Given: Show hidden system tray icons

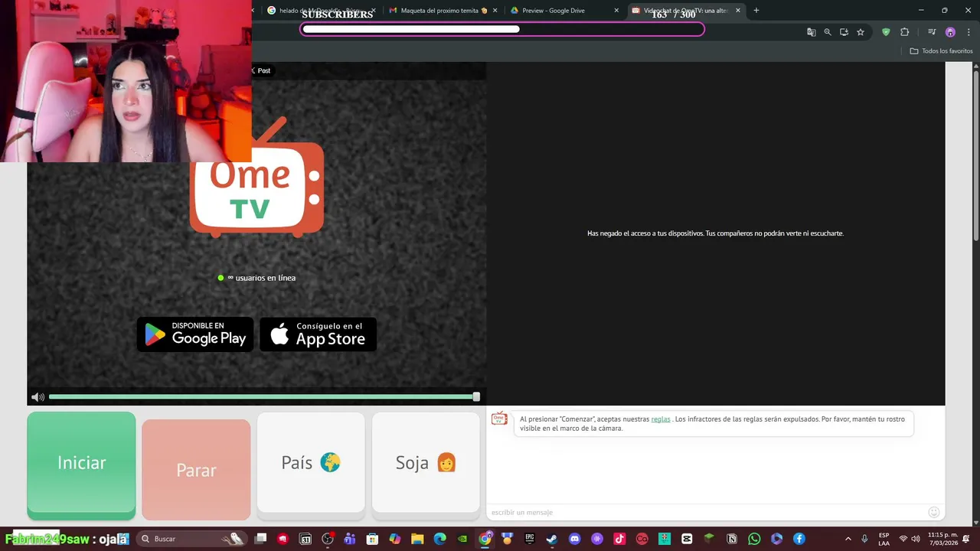Looking at the screenshot, I should point(848,539).
